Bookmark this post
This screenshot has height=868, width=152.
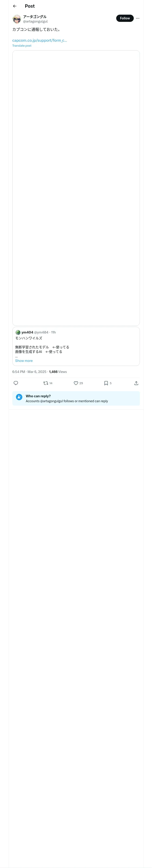106,383
